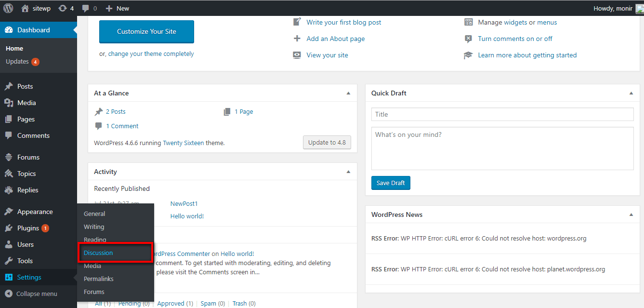Image resolution: width=644 pixels, height=308 pixels.
Task: Open the NewPost1 recently published link
Action: click(184, 203)
